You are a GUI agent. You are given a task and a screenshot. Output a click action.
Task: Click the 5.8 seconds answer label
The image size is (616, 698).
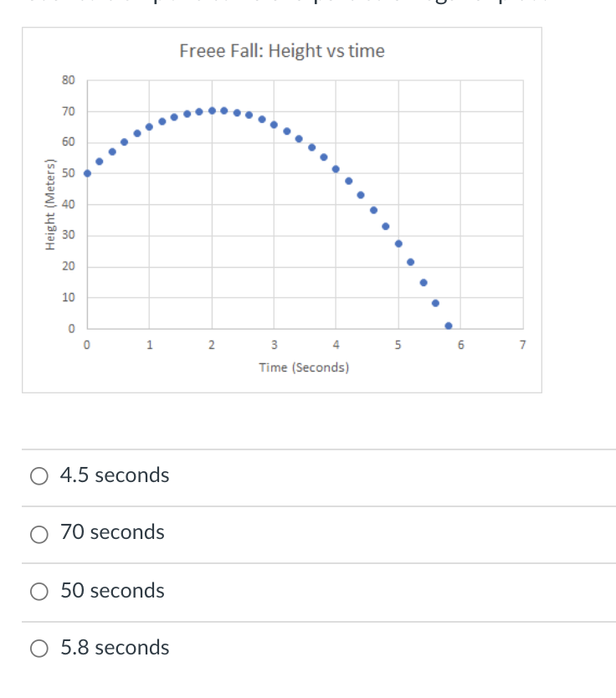pyautogui.click(x=114, y=647)
